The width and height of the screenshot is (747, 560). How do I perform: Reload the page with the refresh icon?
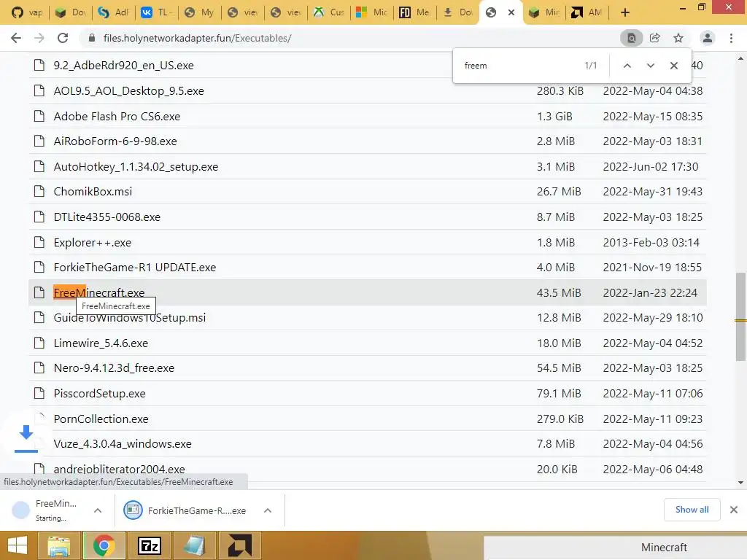coord(63,38)
